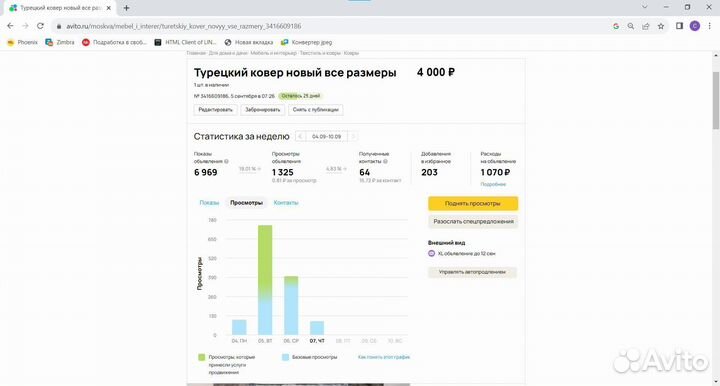The width and height of the screenshot is (720, 386).
Task: Click the yellow Поднять просмотры button
Action: coord(473,203)
